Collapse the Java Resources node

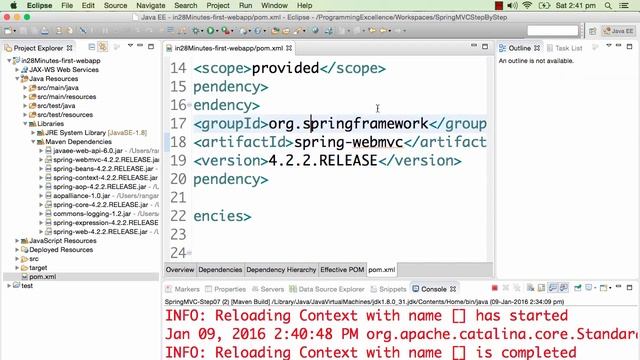(x=17, y=78)
